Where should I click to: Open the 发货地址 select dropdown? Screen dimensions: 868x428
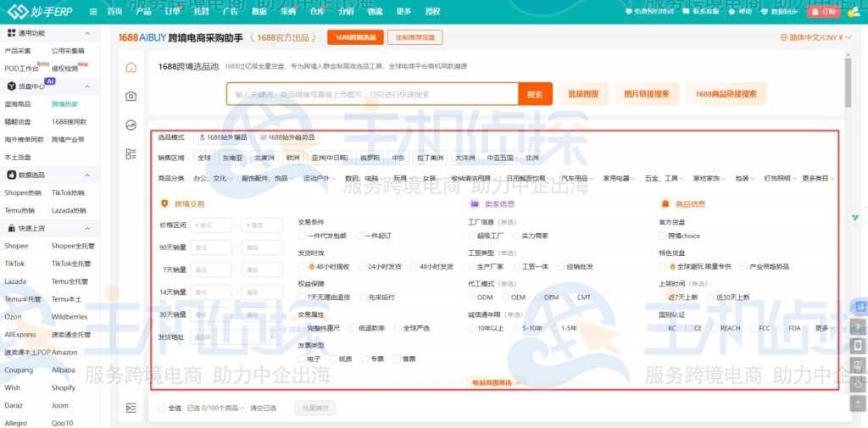pyautogui.click(x=236, y=337)
